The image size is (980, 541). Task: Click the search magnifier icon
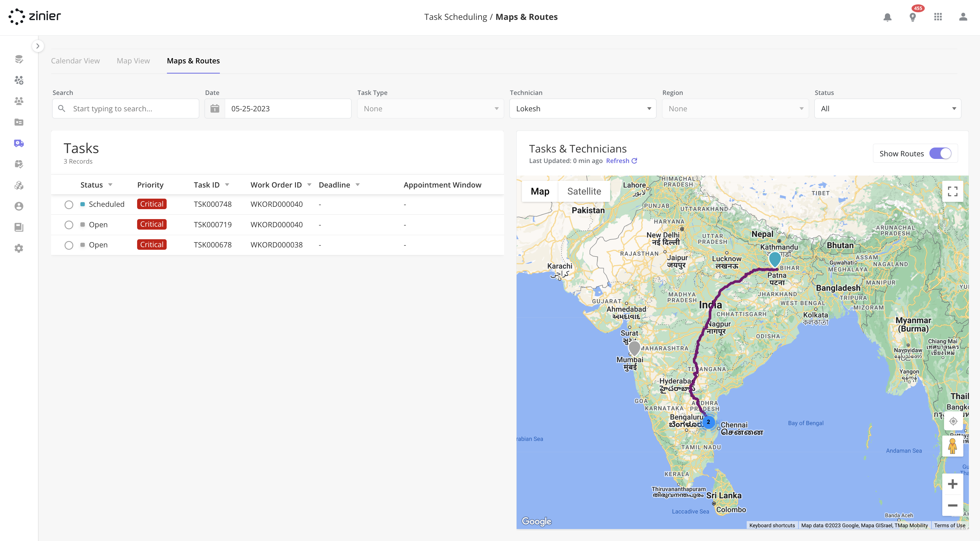61,109
